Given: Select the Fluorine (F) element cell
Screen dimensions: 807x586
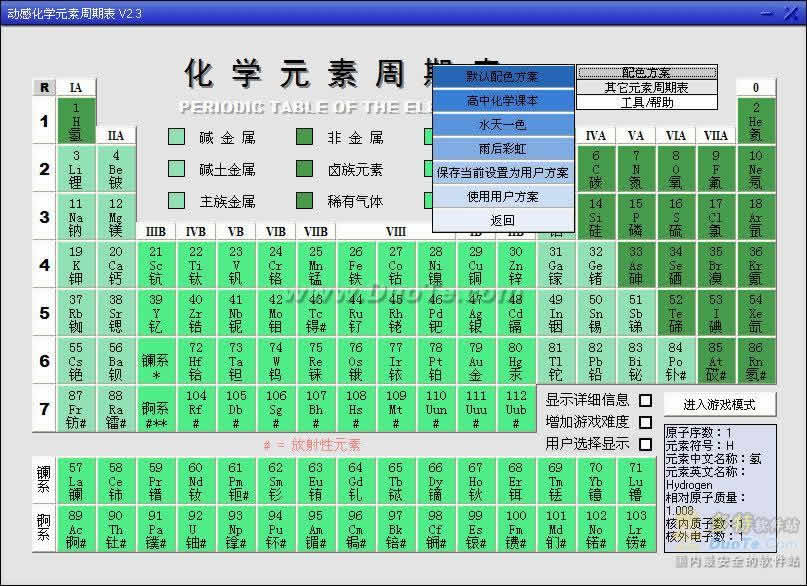Looking at the screenshot, I should pyautogui.click(x=716, y=169).
